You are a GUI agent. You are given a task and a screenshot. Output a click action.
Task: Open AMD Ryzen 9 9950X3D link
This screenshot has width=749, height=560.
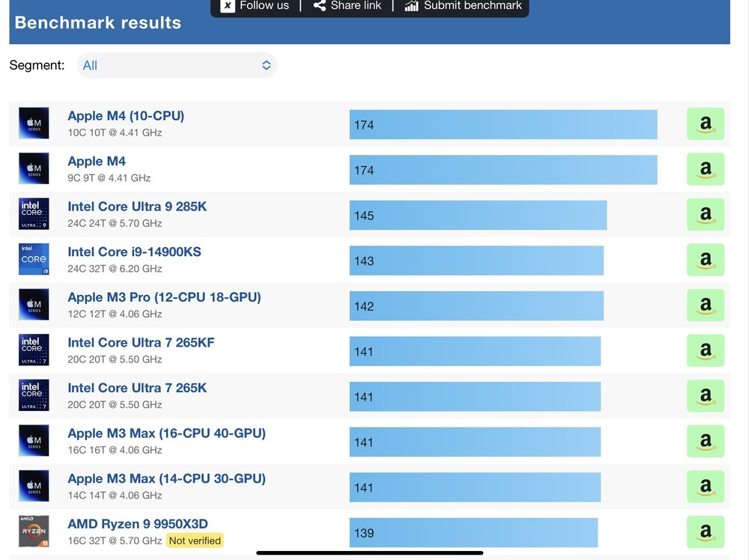click(138, 524)
